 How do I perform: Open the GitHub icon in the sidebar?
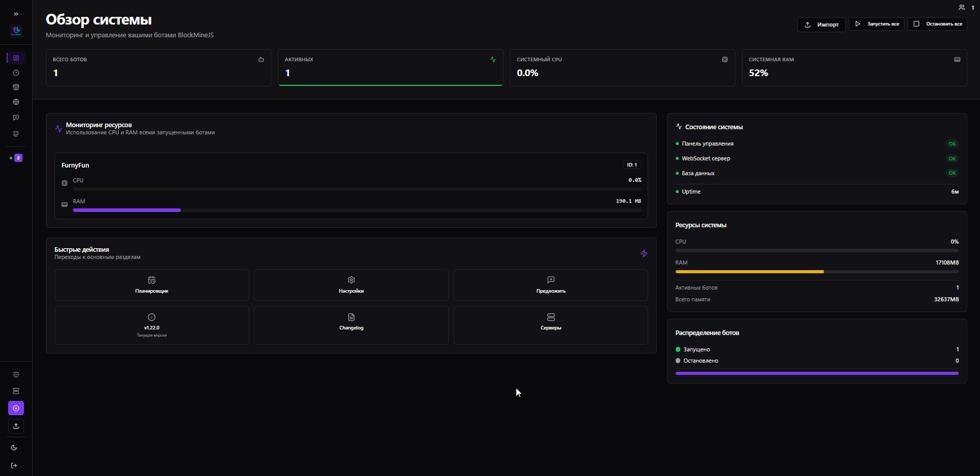pos(16,134)
